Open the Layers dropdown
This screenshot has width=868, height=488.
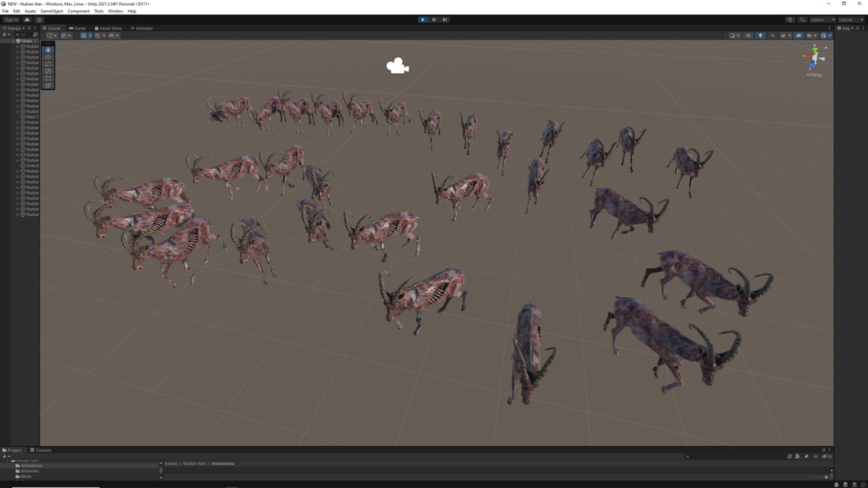pyautogui.click(x=821, y=20)
